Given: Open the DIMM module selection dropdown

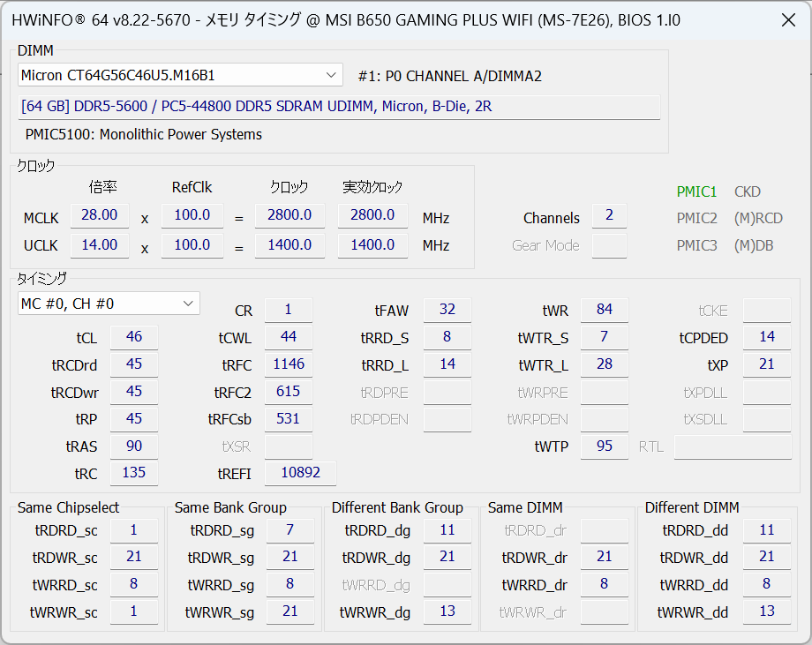Looking at the screenshot, I should pos(180,75).
